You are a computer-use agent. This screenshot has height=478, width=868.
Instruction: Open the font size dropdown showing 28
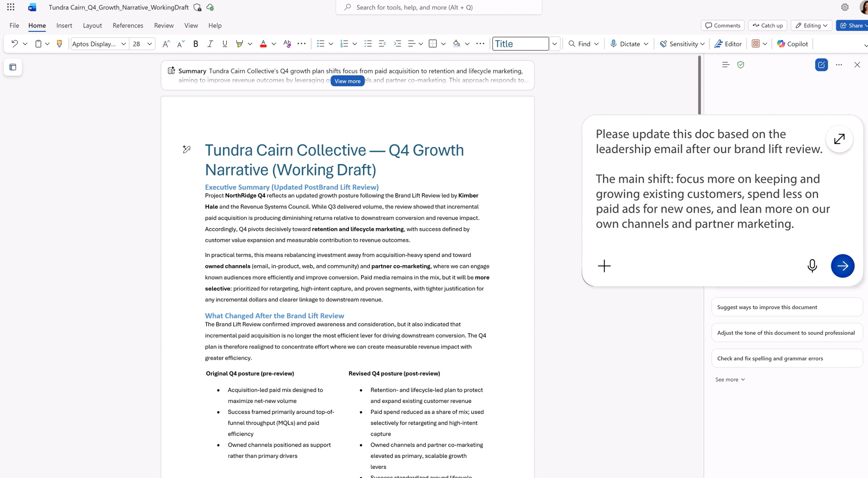tap(149, 44)
